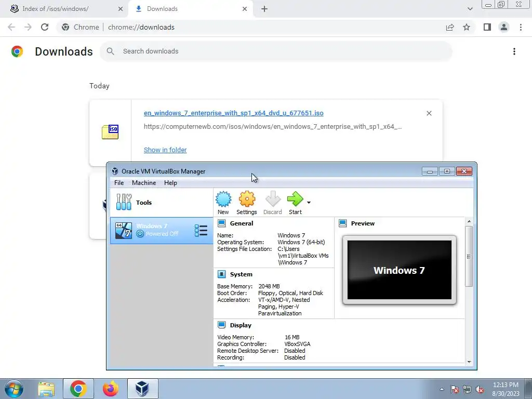This screenshot has width=532, height=399.
Task: Click the Display section header icon
Action: pyautogui.click(x=221, y=325)
